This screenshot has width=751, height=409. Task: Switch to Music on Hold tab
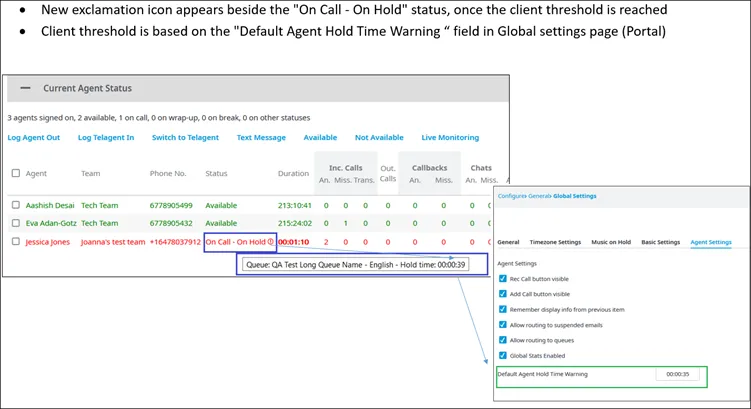pos(611,242)
